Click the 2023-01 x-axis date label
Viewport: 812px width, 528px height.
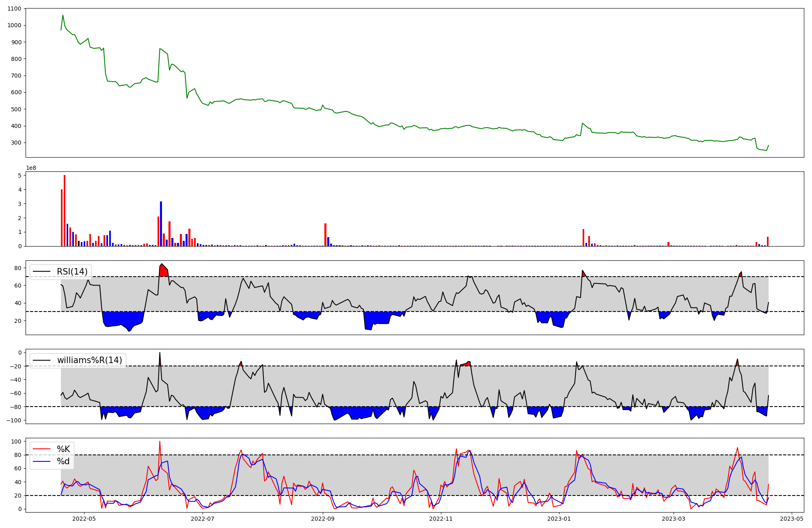click(559, 519)
